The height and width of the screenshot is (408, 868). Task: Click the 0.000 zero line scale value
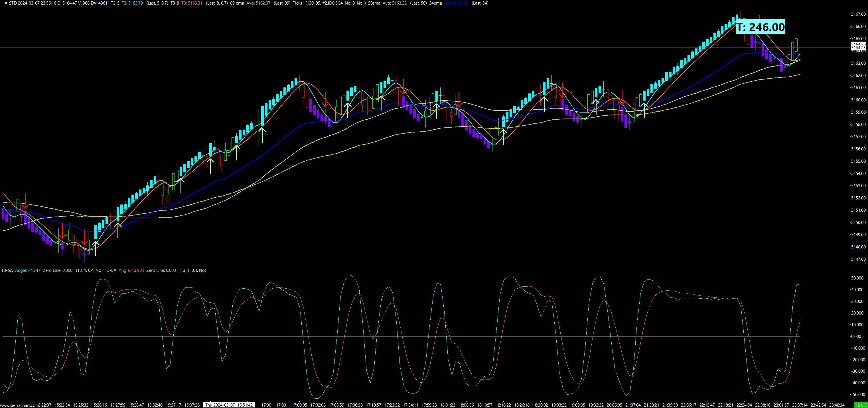pos(856,336)
